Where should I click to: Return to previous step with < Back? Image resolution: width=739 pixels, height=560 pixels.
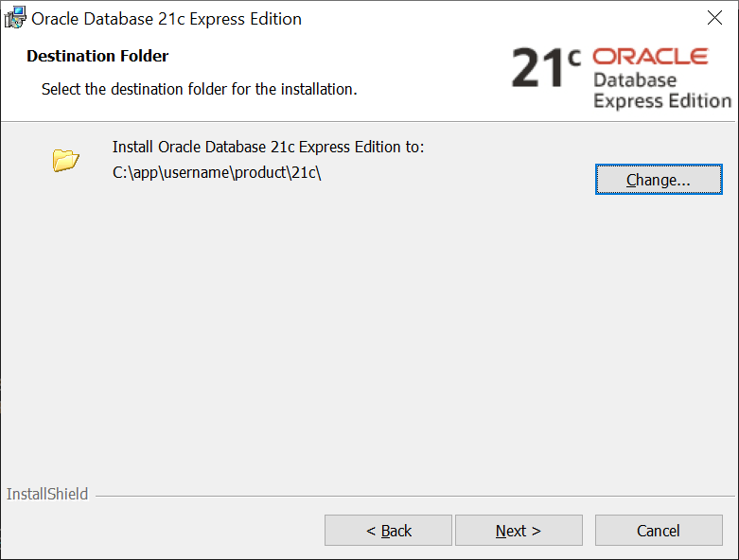pyautogui.click(x=388, y=531)
